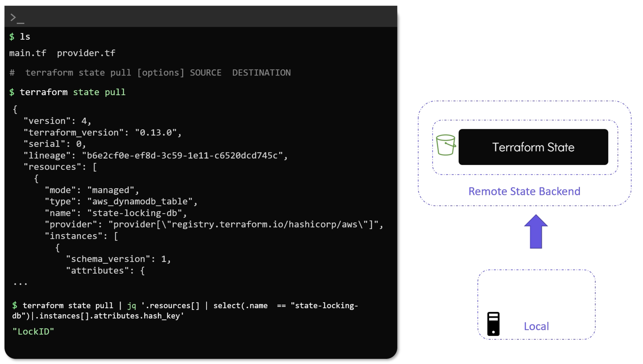
Task: Click the 'terraform state pull' command line
Action: pos(67,92)
